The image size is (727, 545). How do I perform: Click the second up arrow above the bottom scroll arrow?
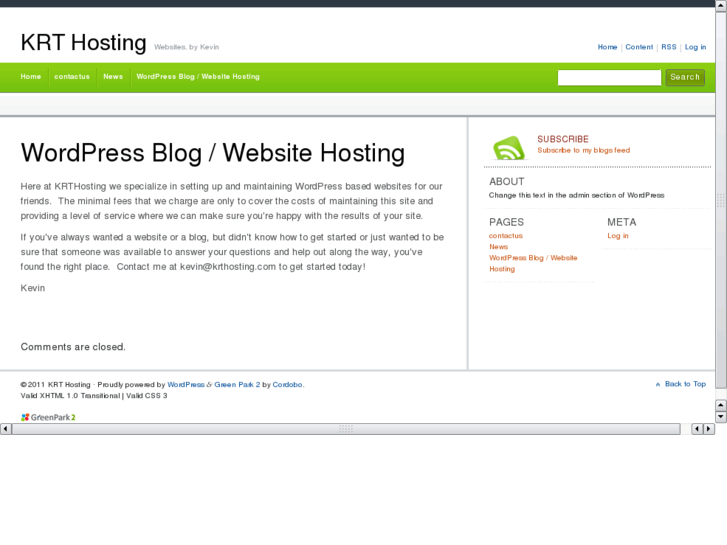(x=721, y=405)
